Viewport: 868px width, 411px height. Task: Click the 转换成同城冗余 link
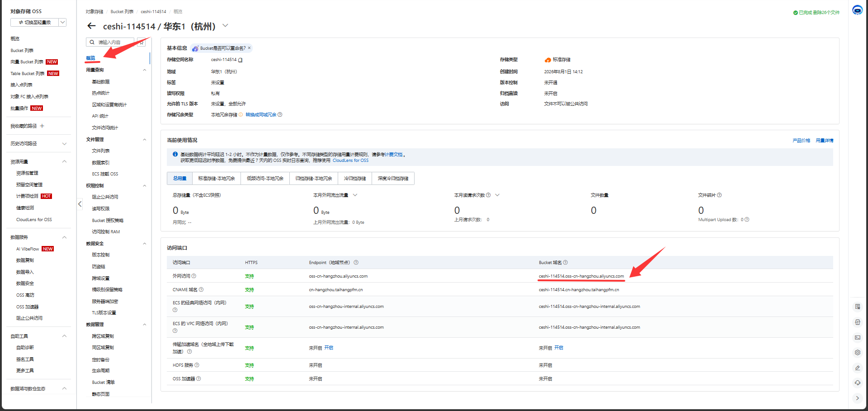(261, 115)
